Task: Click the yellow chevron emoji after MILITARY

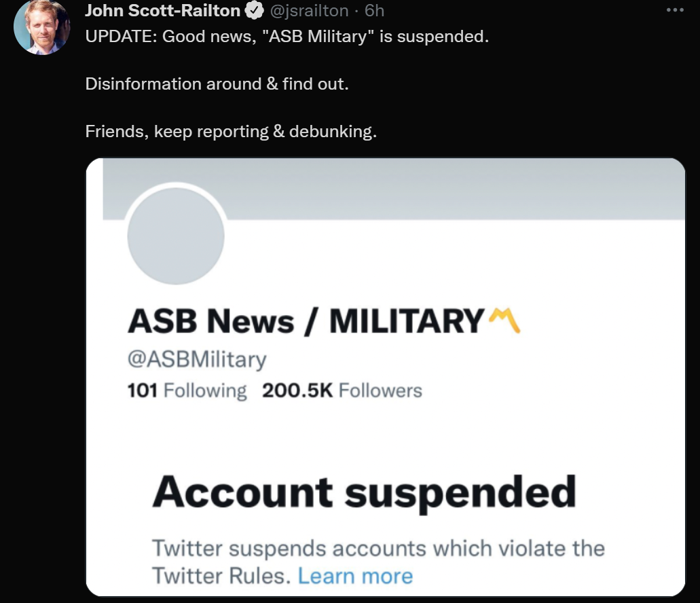Action: [504, 321]
